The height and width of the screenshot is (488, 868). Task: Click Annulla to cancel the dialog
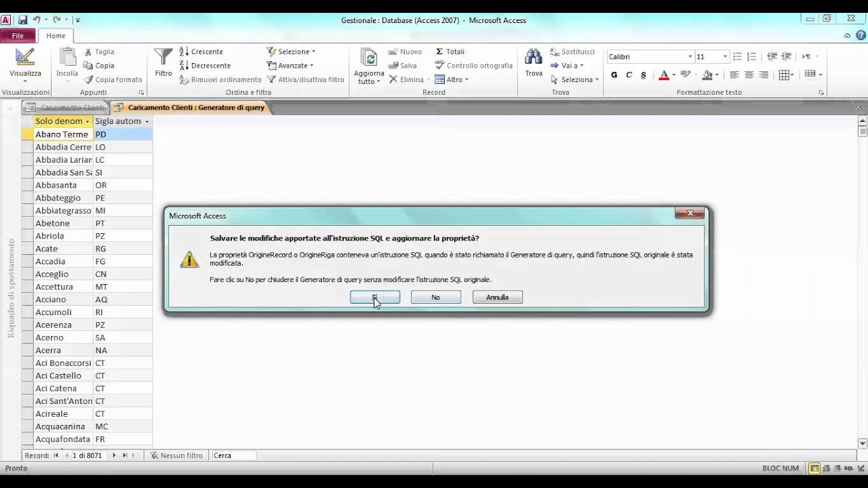[497, 298]
